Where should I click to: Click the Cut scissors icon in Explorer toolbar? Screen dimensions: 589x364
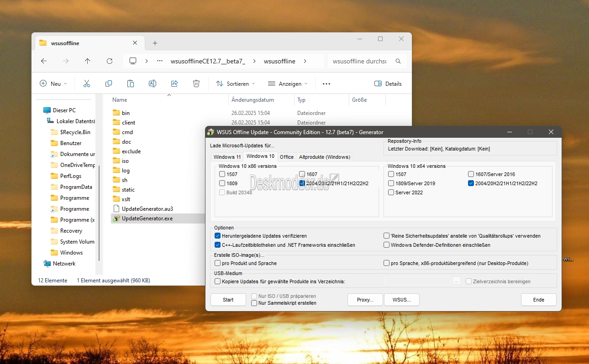[x=87, y=83]
